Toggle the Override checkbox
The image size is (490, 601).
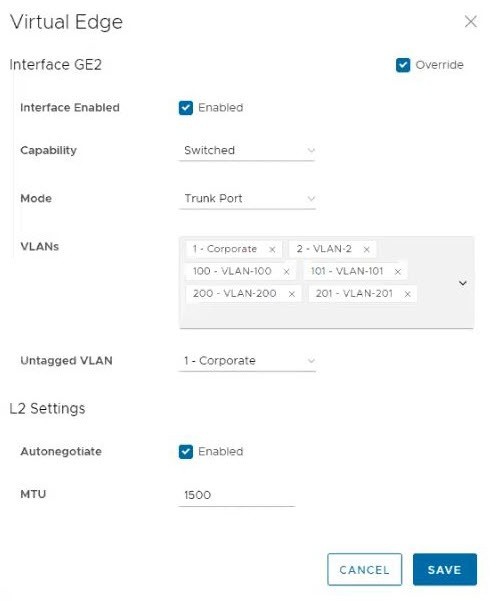403,65
